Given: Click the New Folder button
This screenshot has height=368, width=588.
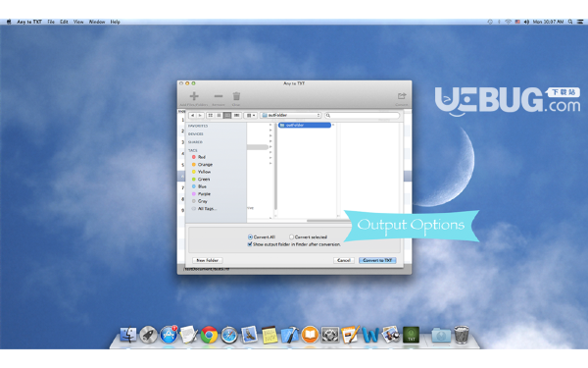Looking at the screenshot, I should click(208, 260).
